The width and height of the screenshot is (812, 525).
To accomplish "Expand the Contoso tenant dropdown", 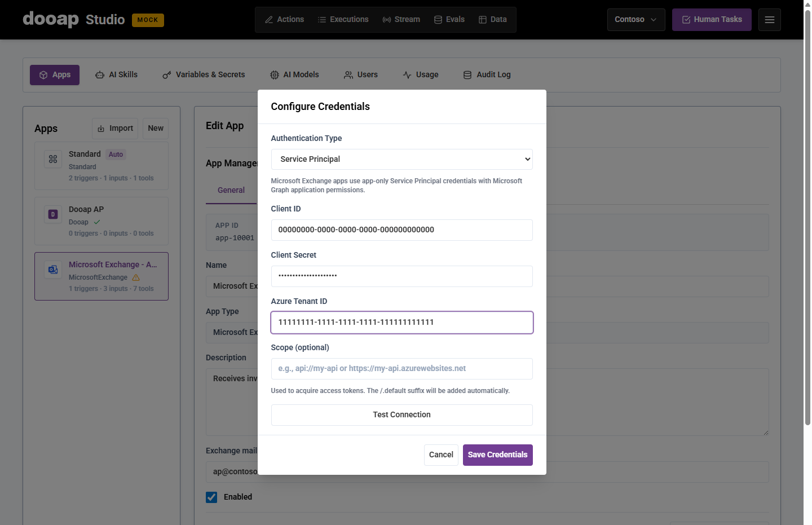I will tap(636, 20).
